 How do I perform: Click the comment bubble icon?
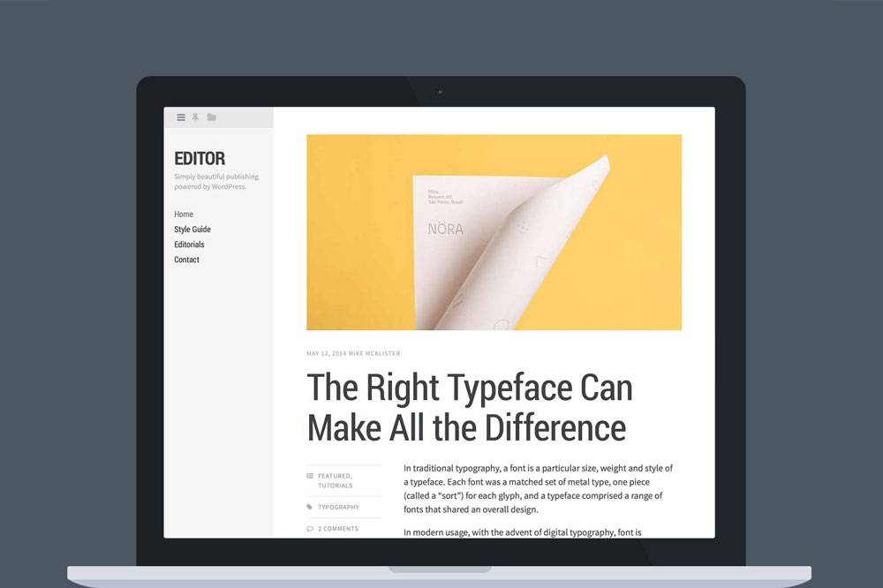coord(310,529)
